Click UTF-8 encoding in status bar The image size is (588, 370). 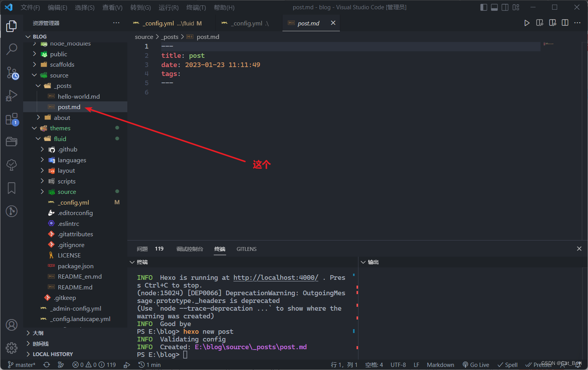(x=398, y=365)
